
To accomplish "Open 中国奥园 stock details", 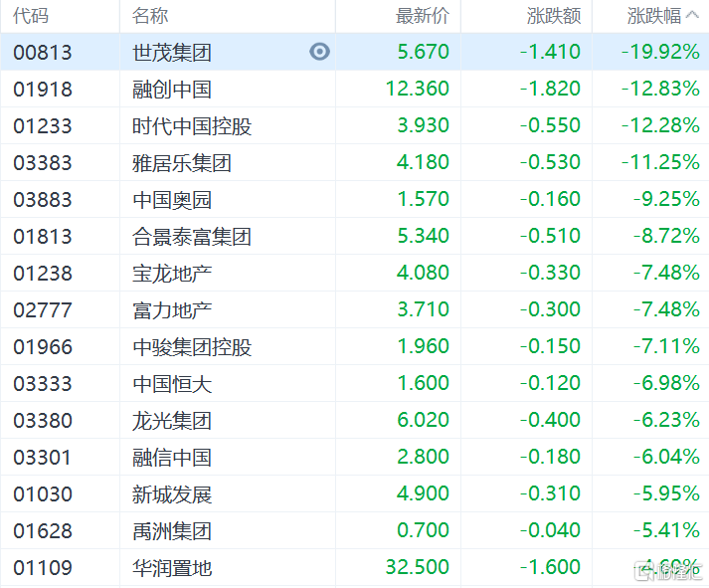I will pos(172,200).
